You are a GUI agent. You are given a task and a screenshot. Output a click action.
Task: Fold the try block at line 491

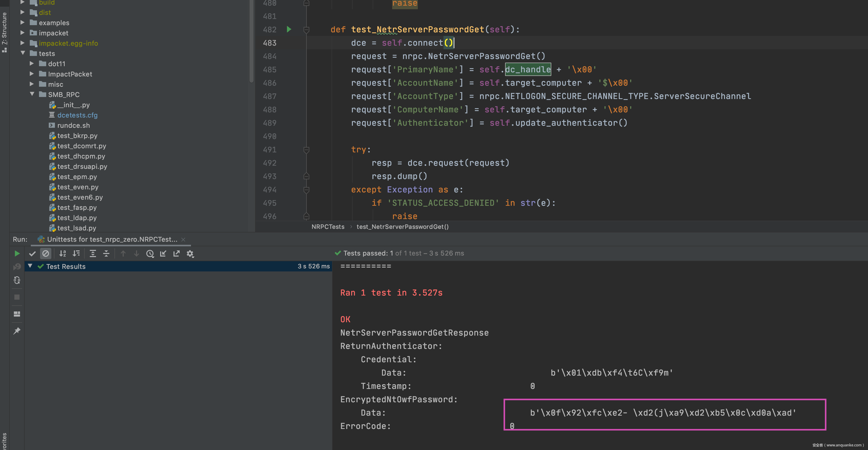coord(306,150)
